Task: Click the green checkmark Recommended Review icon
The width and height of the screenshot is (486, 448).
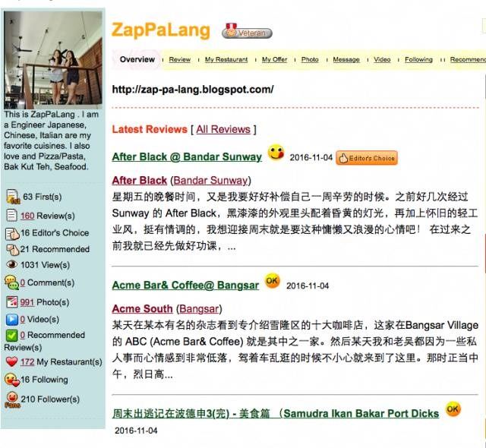Action: 12,336
